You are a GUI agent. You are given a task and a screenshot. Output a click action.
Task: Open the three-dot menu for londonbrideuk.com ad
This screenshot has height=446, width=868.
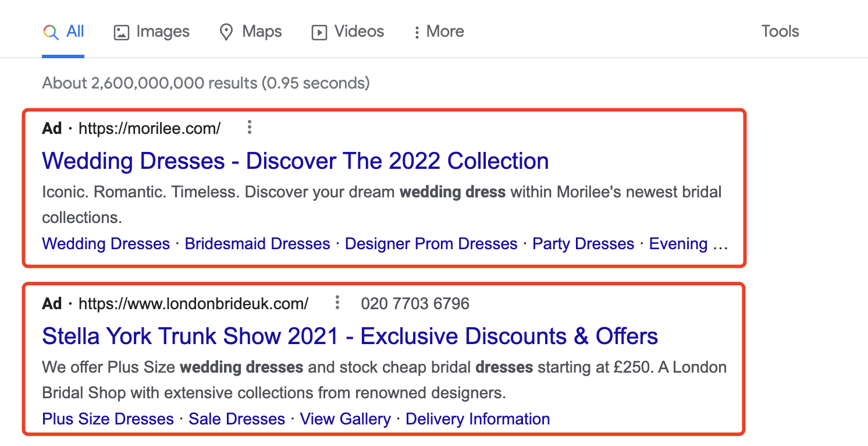tap(337, 303)
